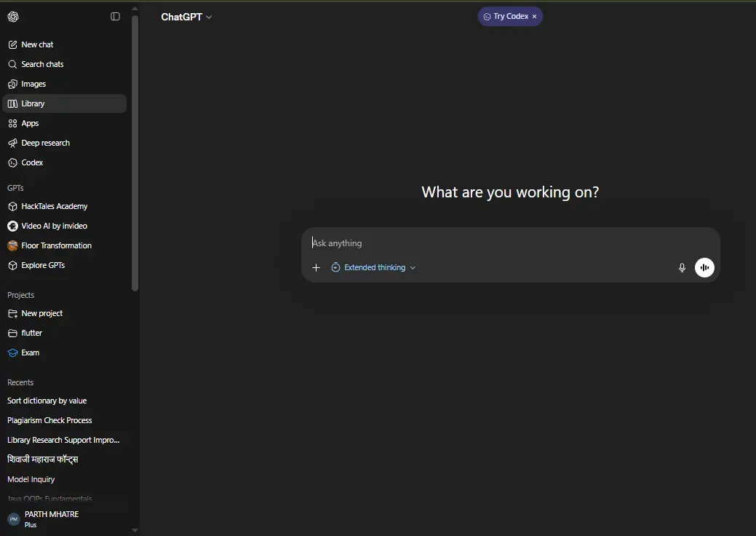Click the New project folder-plus icon
Screen dimensions: 756x536
pos(13,314)
